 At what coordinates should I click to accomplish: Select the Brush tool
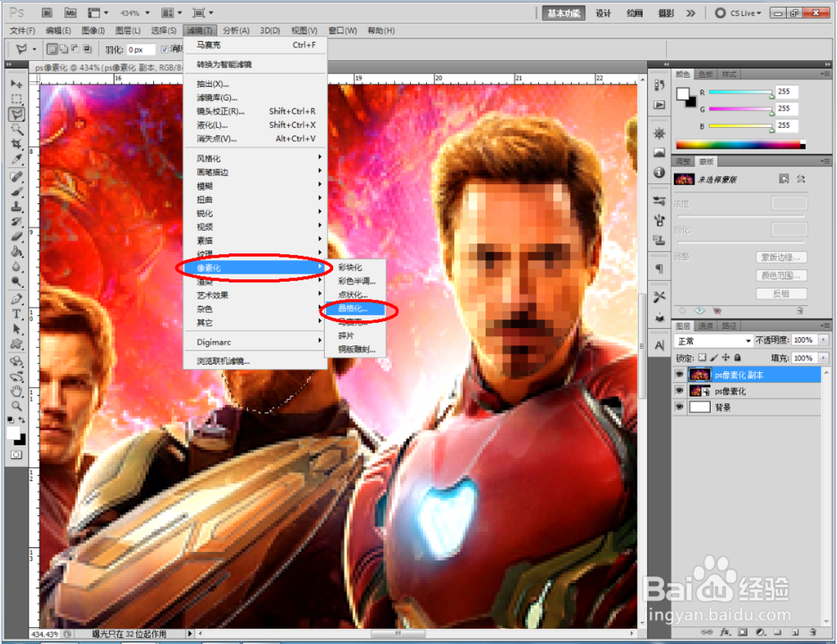click(x=17, y=191)
